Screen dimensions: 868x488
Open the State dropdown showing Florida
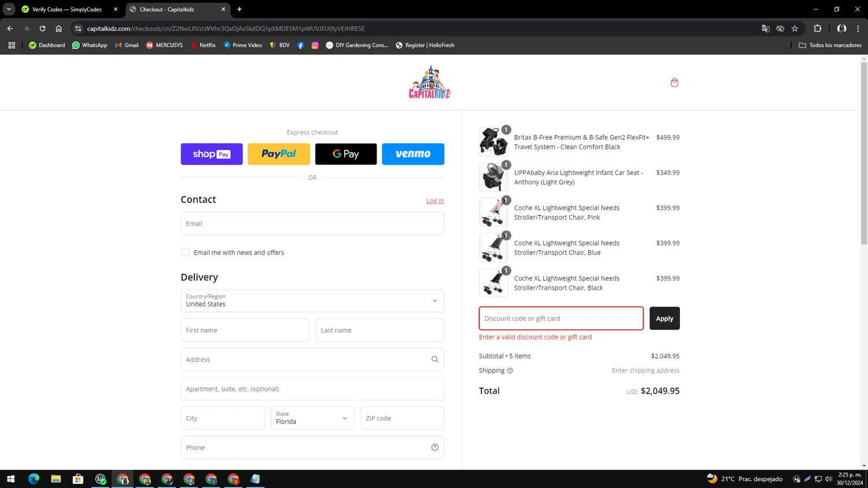coord(312,418)
